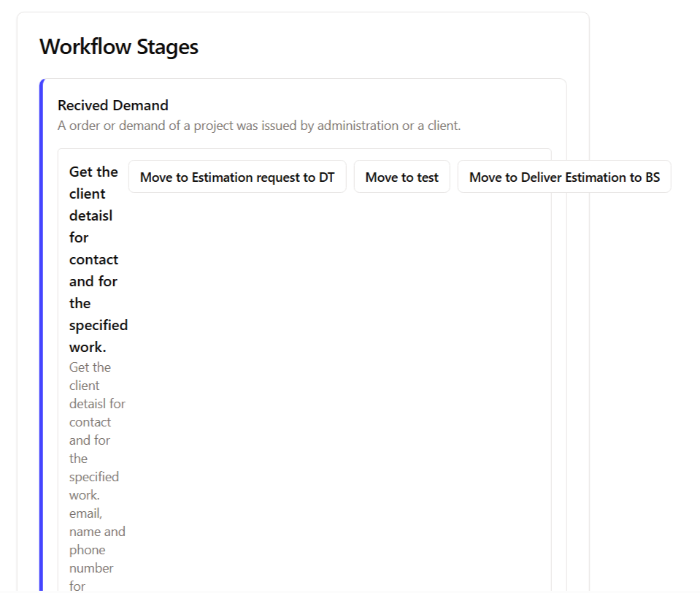700x593 pixels.
Task: Click the bold word 'contact' in task title
Action: tap(93, 260)
